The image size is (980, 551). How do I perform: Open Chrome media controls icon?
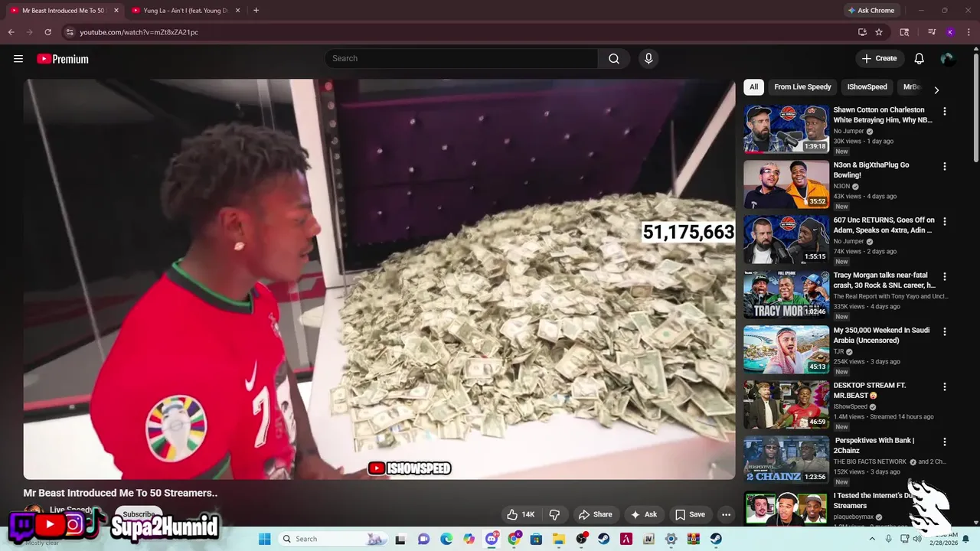coord(932,32)
